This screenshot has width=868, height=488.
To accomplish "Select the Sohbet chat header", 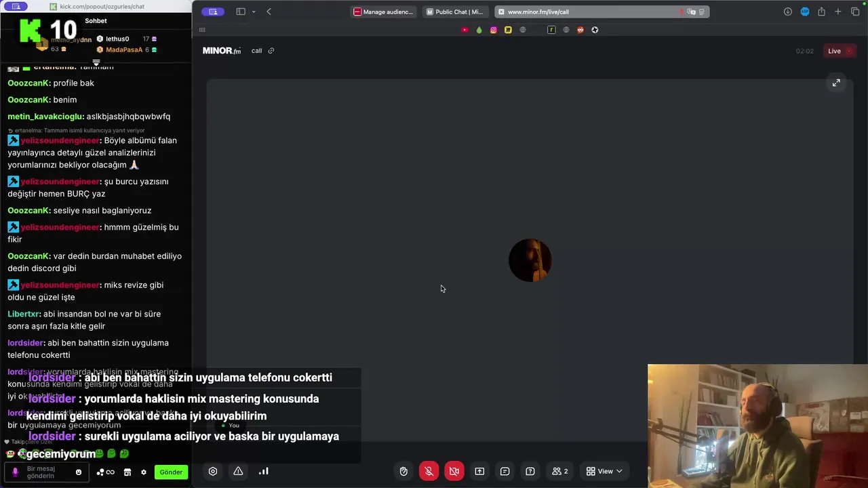I will point(96,21).
